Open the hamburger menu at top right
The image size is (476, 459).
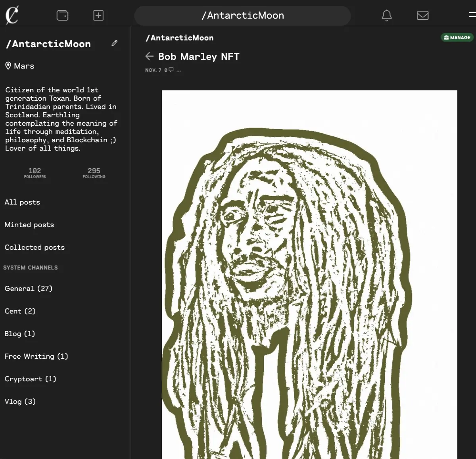[x=472, y=15]
